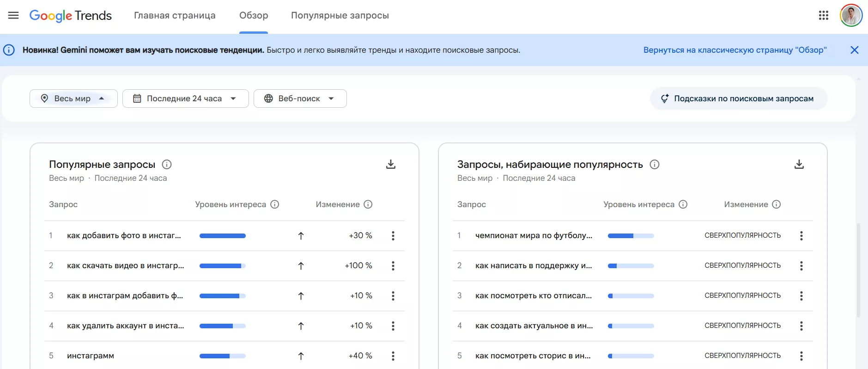Expand the Весь мир location dropdown
The height and width of the screenshot is (369, 868).
coord(73,98)
